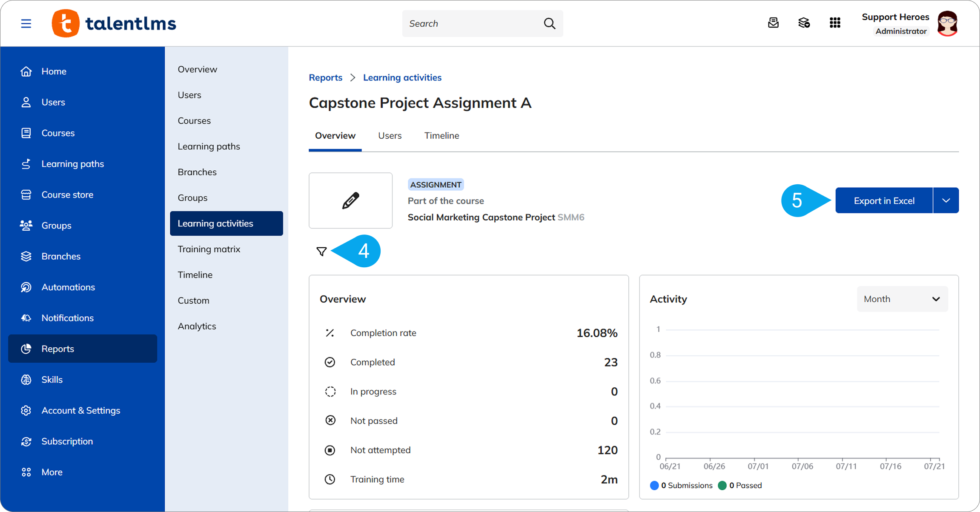
Task: Open Branches in the reports submenu
Action: pyautogui.click(x=197, y=172)
